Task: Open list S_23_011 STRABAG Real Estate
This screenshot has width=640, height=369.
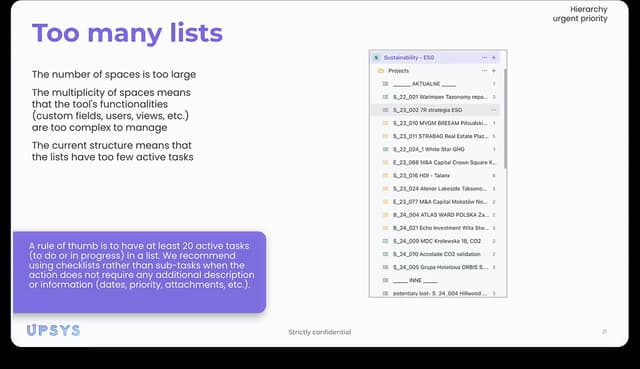Action: 440,136
